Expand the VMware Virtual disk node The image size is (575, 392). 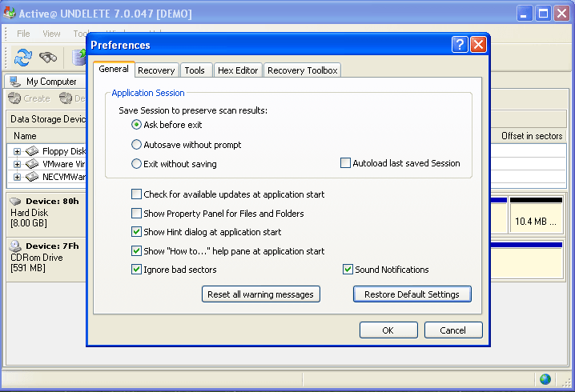pyautogui.click(x=18, y=164)
